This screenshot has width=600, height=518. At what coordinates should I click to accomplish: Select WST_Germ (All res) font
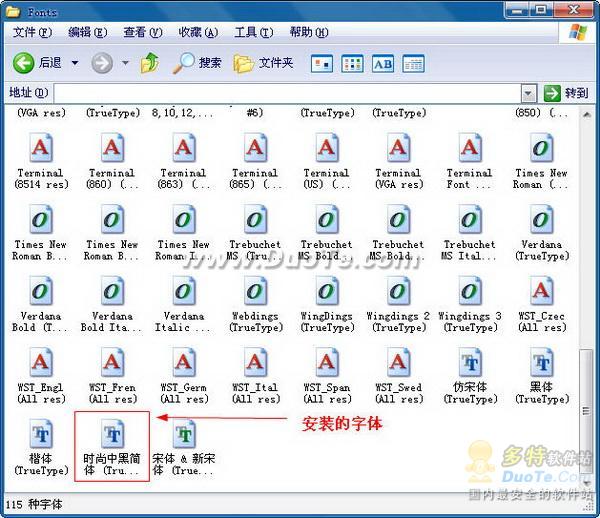point(184,376)
